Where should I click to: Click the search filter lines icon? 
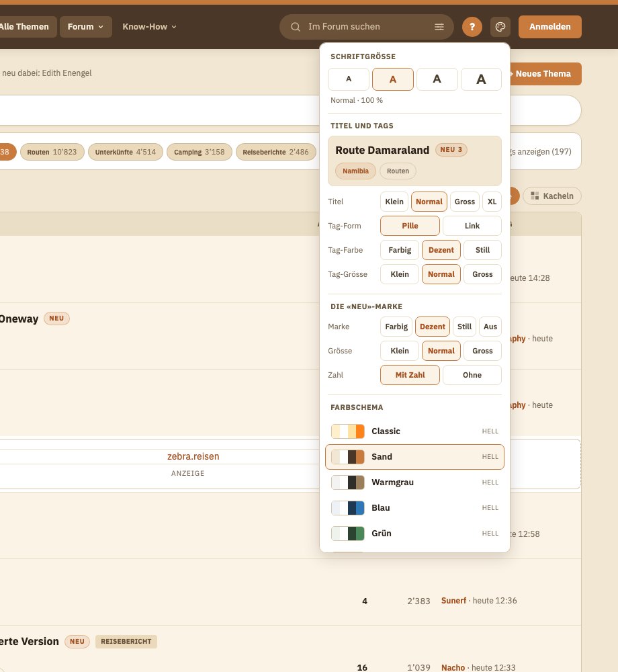[439, 27]
